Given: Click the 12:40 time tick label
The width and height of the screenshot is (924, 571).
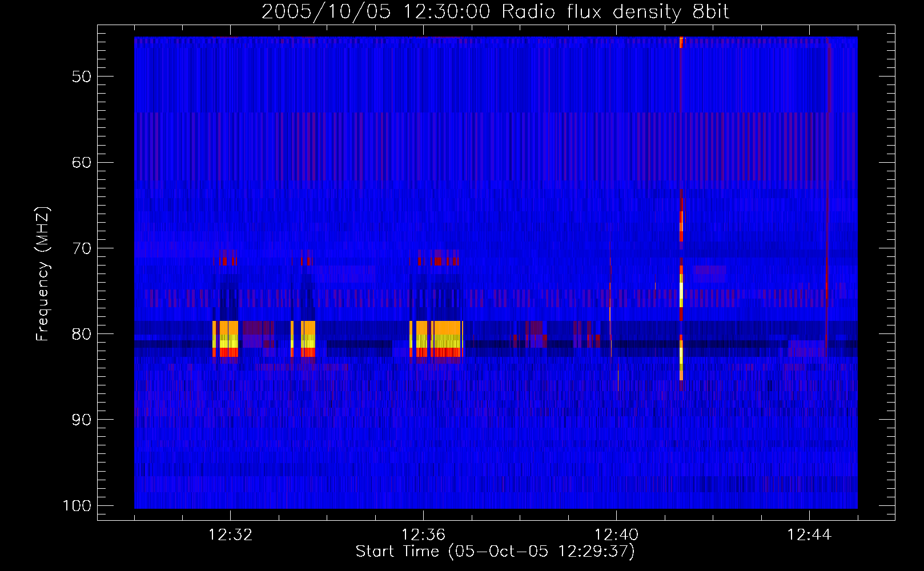Looking at the screenshot, I should pyautogui.click(x=616, y=535).
